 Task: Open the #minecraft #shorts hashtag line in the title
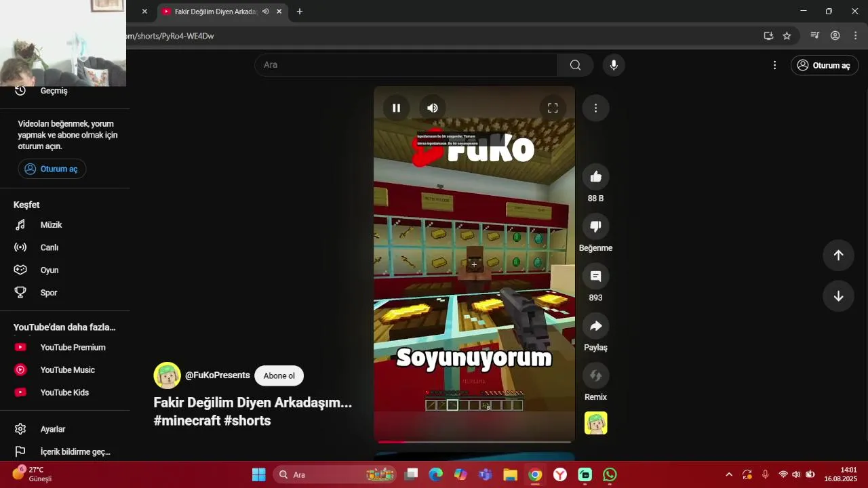[x=212, y=420]
